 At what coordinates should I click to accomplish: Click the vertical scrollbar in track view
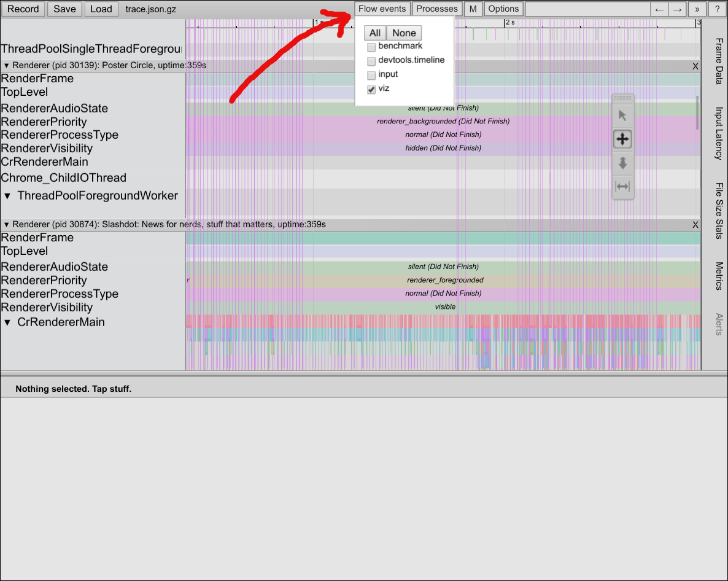click(697, 112)
